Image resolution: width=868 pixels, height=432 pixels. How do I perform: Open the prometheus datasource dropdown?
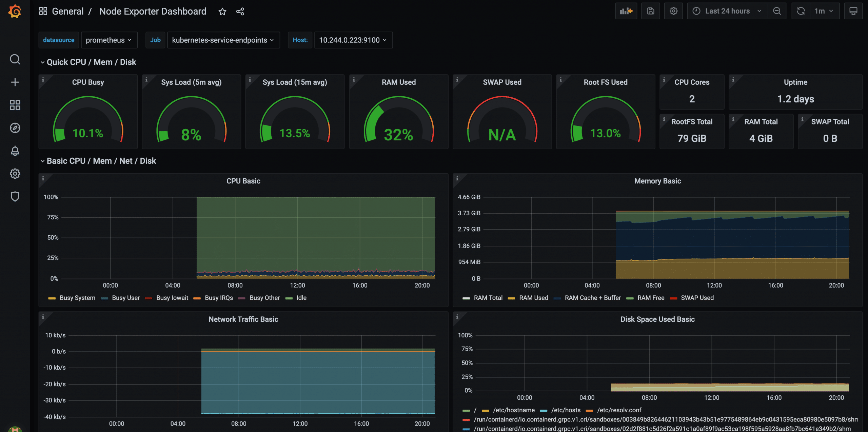[x=109, y=40]
